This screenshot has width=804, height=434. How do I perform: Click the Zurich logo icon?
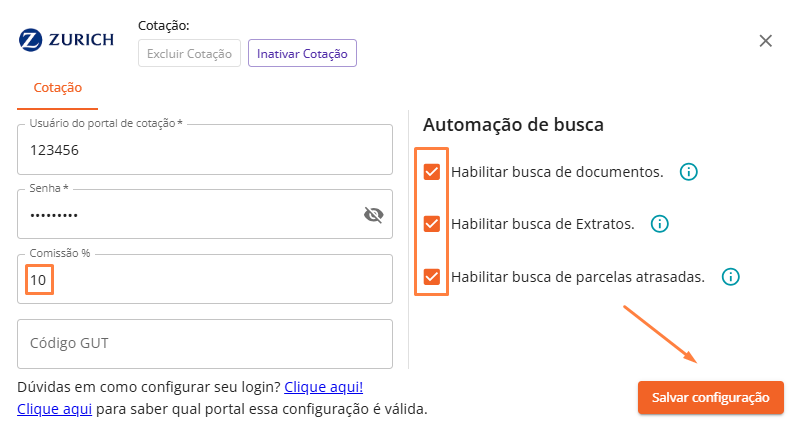click(x=31, y=41)
